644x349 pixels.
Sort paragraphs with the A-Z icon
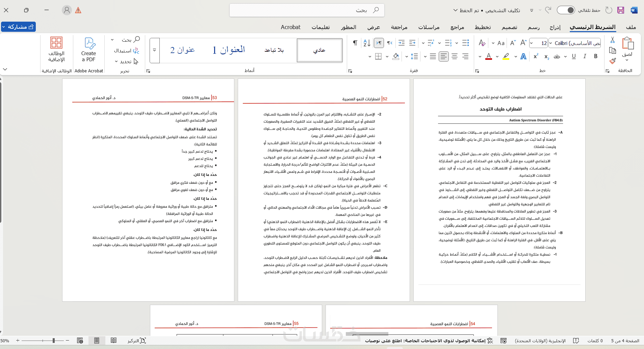pos(367,43)
